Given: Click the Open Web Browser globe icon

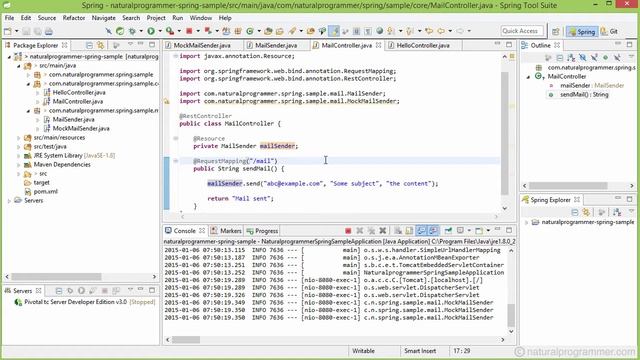Looking at the screenshot, I should pyautogui.click(x=380, y=31).
